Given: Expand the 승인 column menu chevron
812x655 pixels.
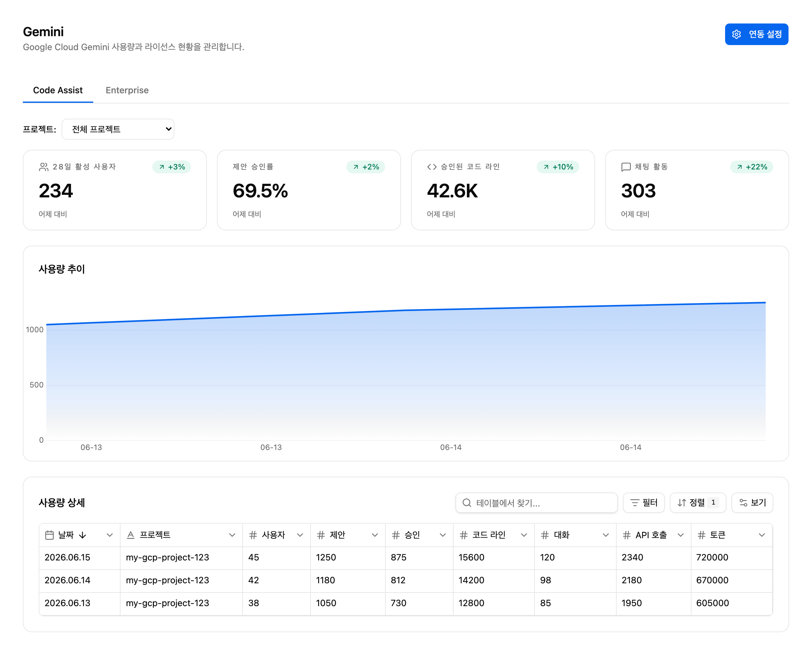Looking at the screenshot, I should (443, 535).
